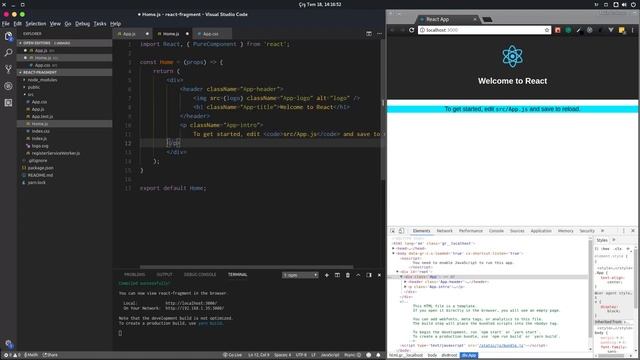Split the terminal pane

[x=337, y=275]
